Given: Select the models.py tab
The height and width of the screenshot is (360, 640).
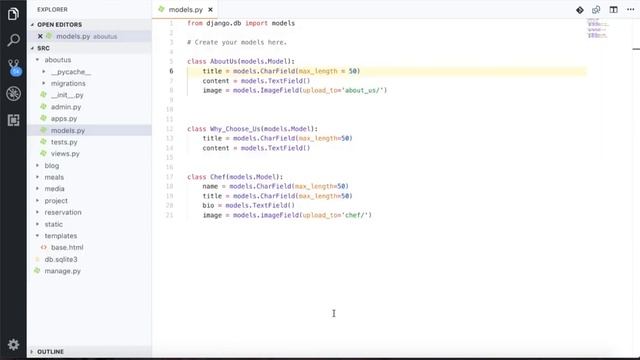Looking at the screenshot, I should [185, 9].
